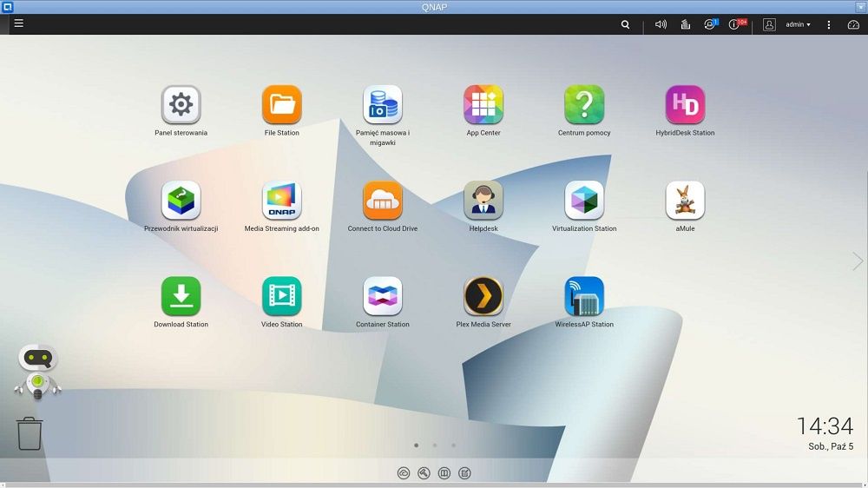
Task: Open background tasks icon
Action: [x=686, y=24]
